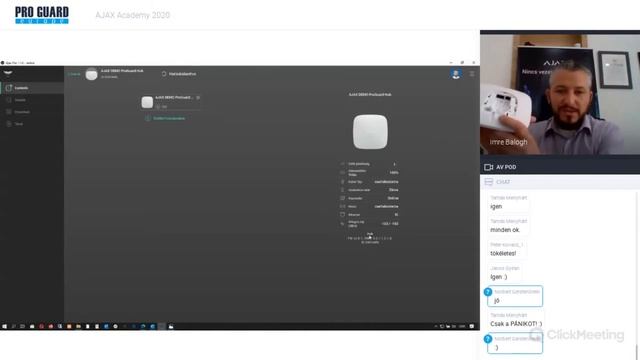This screenshot has width=640, height=360.
Task: Open the Windows Start button
Action: click(4, 327)
